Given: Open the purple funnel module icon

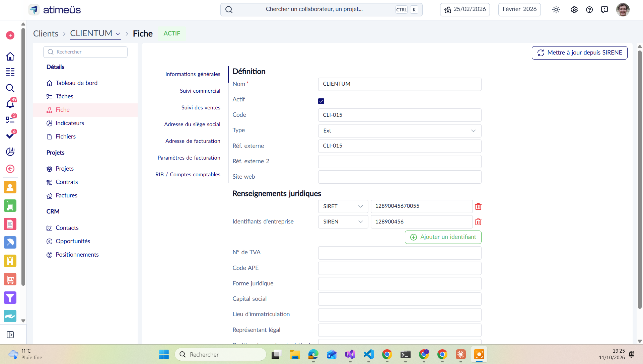Looking at the screenshot, I should click(x=10, y=298).
